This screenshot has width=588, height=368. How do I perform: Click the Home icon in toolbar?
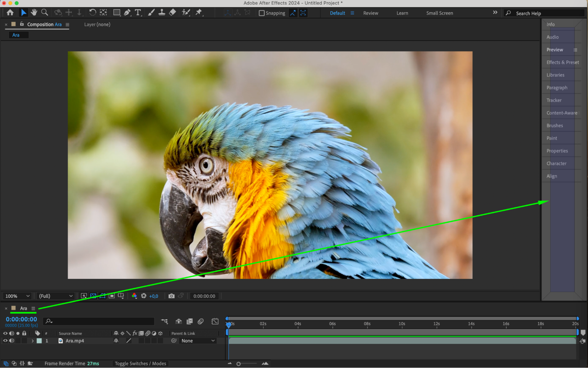(10, 12)
